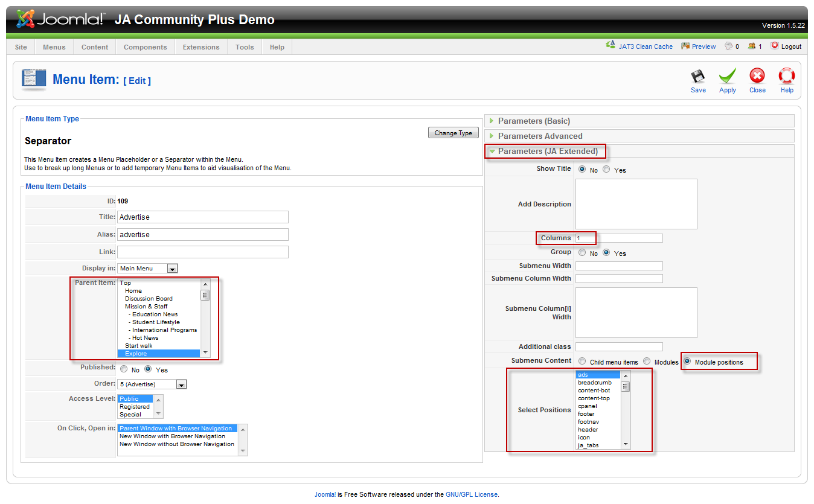The height and width of the screenshot is (504, 814).
Task: Click the green Apply checkmark icon
Action: click(727, 77)
